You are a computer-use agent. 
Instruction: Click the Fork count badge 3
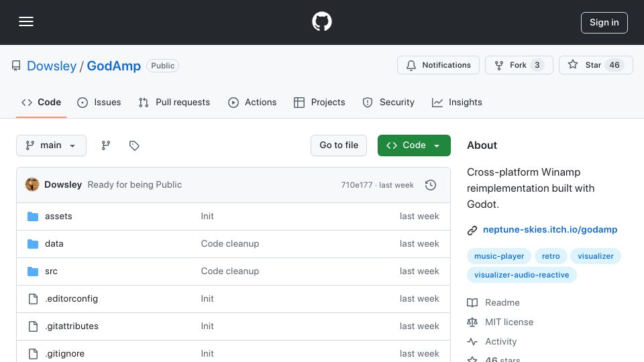coord(537,65)
